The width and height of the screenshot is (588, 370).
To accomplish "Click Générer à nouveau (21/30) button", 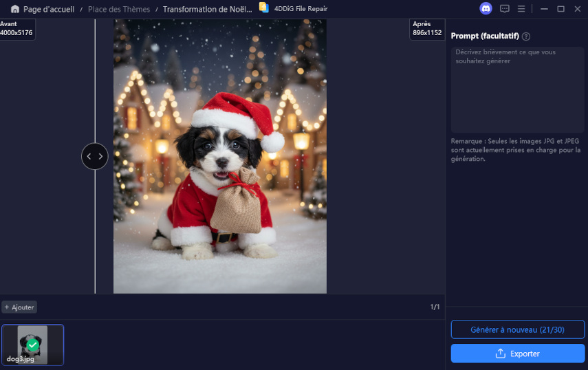I will tap(517, 329).
